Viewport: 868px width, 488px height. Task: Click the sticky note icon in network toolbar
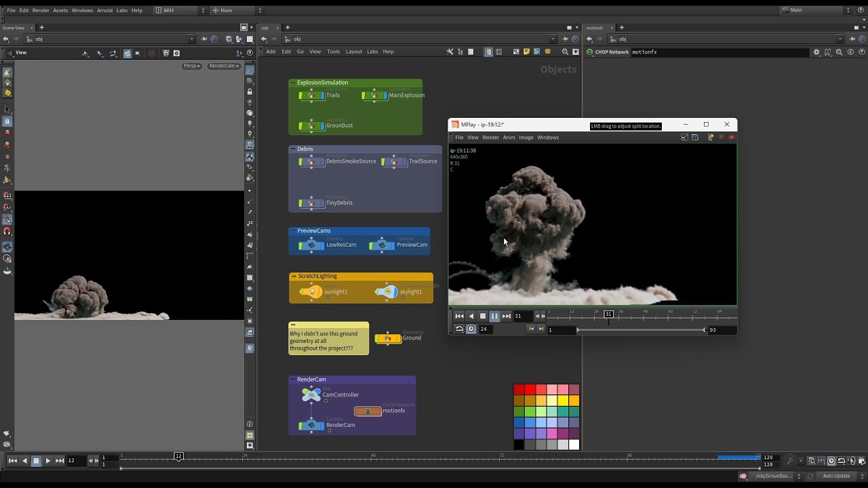tap(526, 52)
